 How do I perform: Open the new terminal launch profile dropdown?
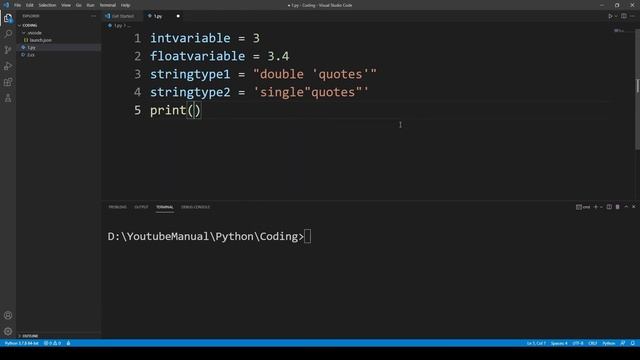click(601, 207)
